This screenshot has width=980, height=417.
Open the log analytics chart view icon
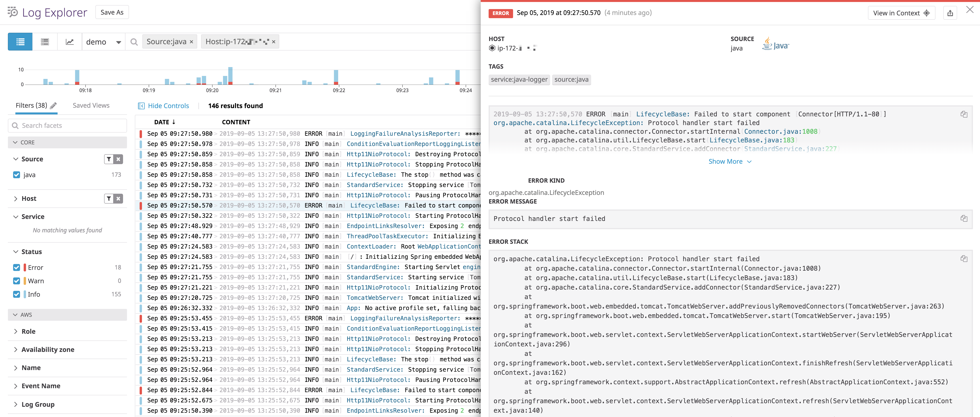(70, 42)
